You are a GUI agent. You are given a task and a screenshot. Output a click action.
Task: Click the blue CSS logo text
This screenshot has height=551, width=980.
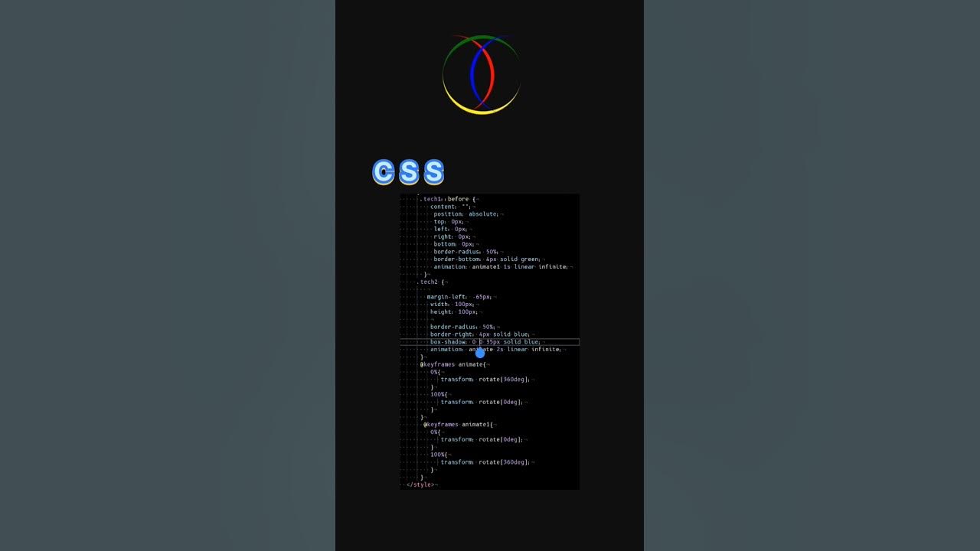(x=408, y=172)
